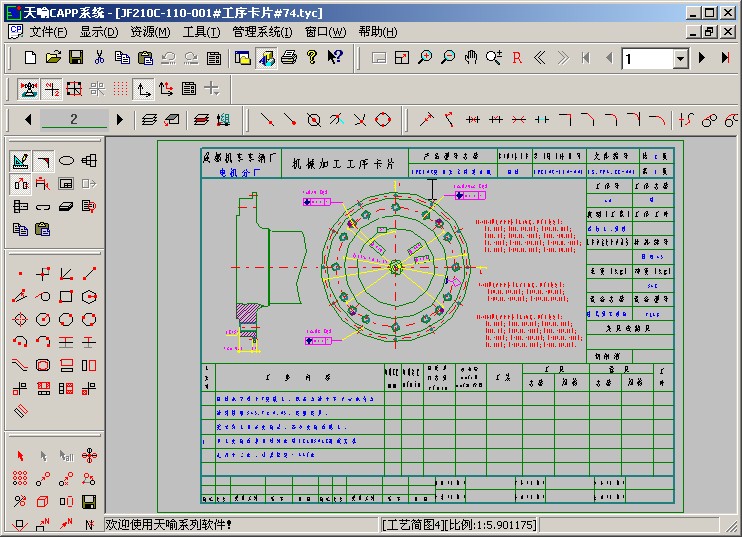The width and height of the screenshot is (742, 537).
Task: Click the Open folder icon
Action: (x=53, y=58)
